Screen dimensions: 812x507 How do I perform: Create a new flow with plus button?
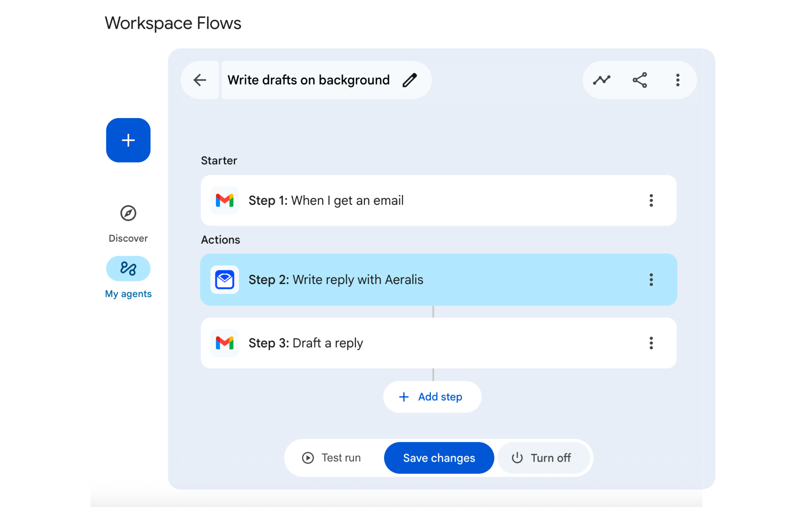[x=128, y=140]
